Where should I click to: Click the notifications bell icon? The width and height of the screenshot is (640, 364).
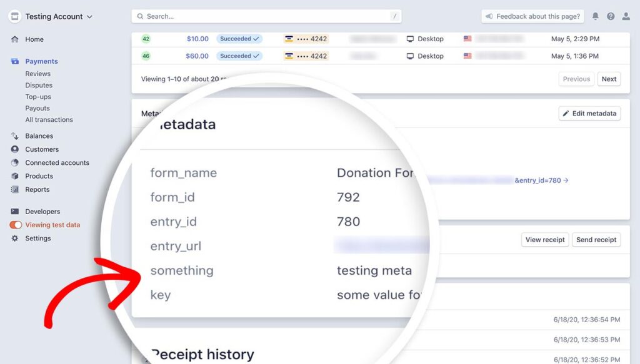click(595, 16)
